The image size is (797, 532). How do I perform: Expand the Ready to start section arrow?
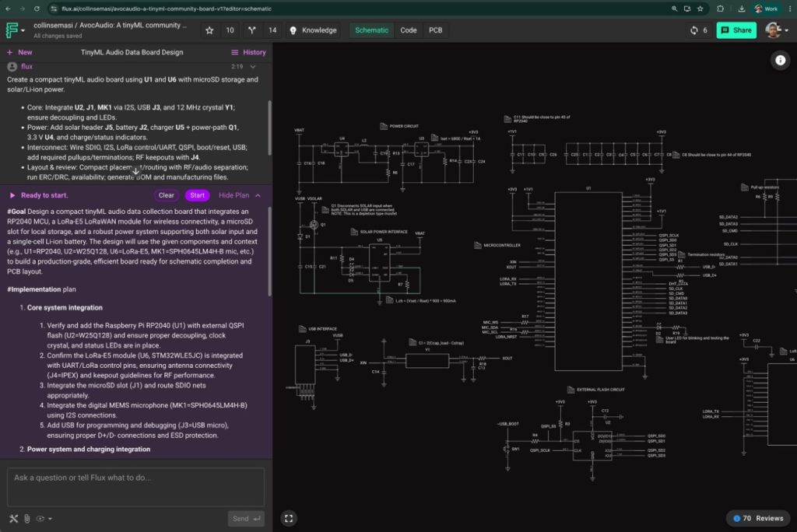click(12, 195)
